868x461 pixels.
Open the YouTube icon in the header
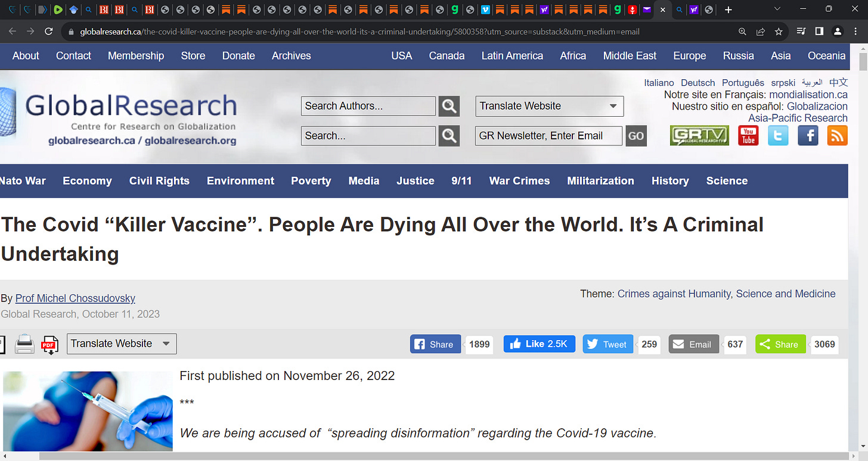click(748, 136)
